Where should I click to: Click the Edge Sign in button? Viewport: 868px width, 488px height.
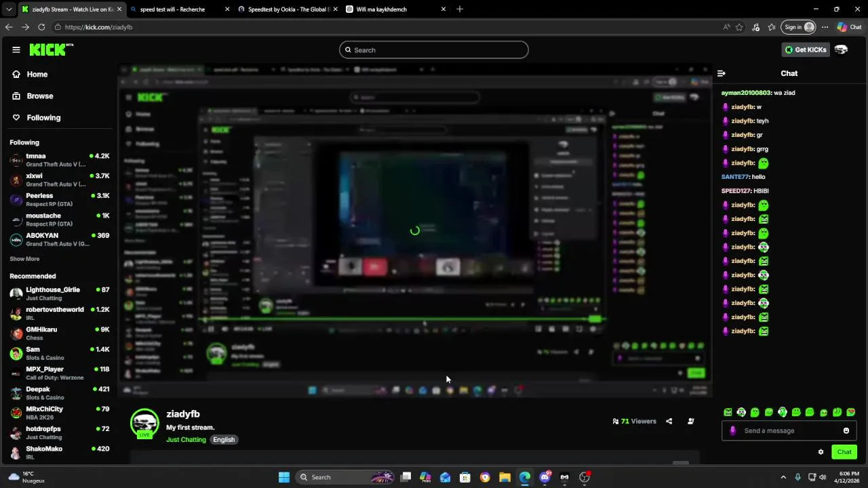(798, 27)
